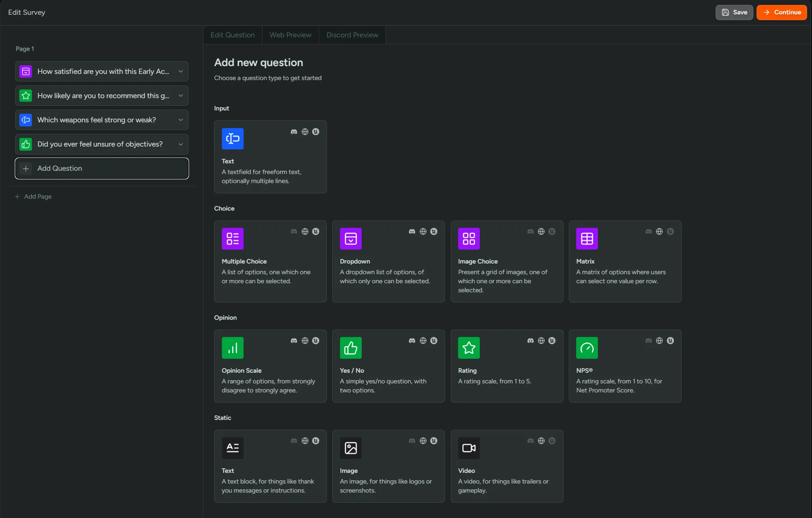Expand the 'How satisfied are you' question
Image resolution: width=812 pixels, height=518 pixels.
[180, 71]
